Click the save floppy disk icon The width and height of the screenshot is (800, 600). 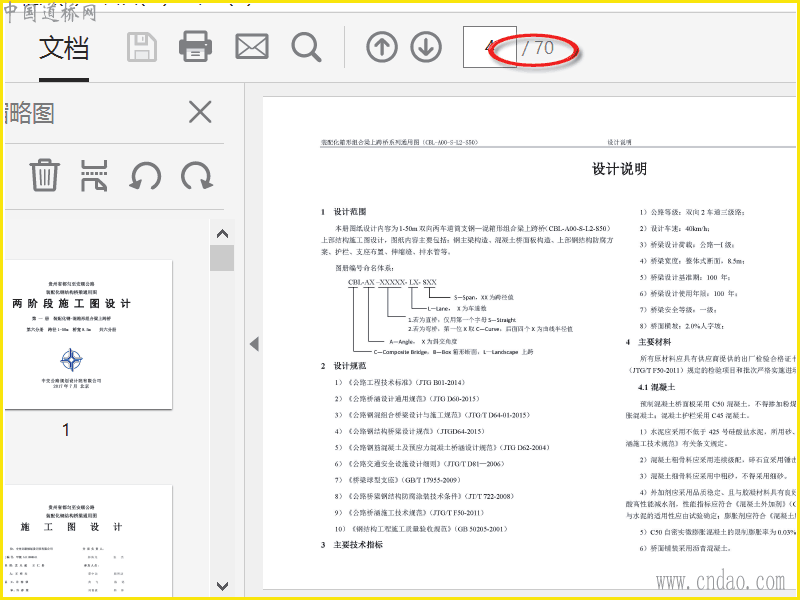tap(142, 47)
